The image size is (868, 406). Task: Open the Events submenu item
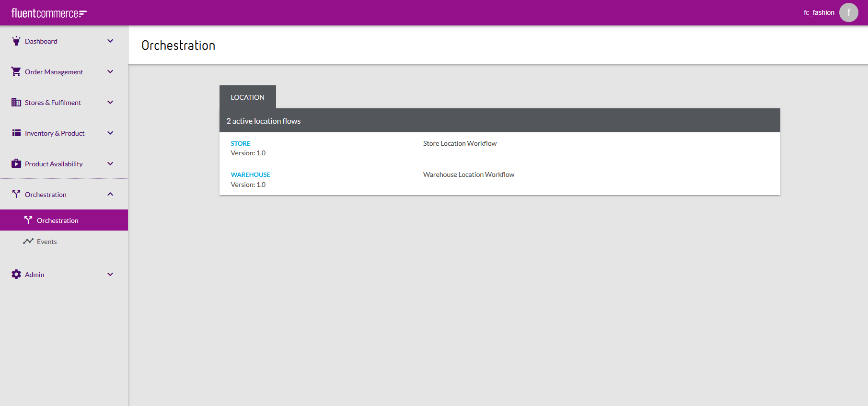[47, 242]
